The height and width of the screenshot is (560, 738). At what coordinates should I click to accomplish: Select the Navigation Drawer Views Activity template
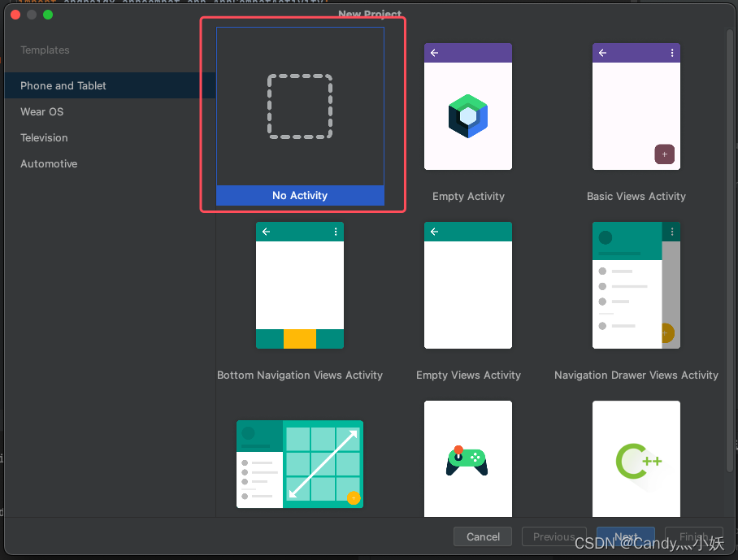point(636,285)
